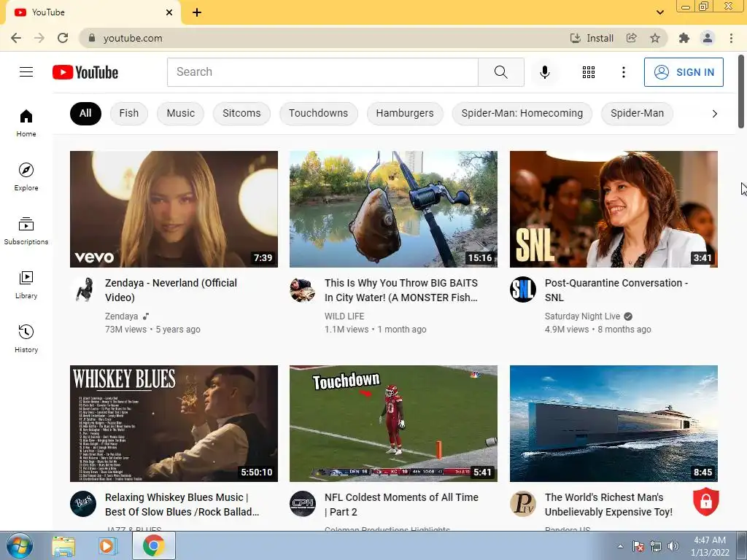Open the yacht video thumbnail
This screenshot has width=747, height=560.
click(x=614, y=424)
